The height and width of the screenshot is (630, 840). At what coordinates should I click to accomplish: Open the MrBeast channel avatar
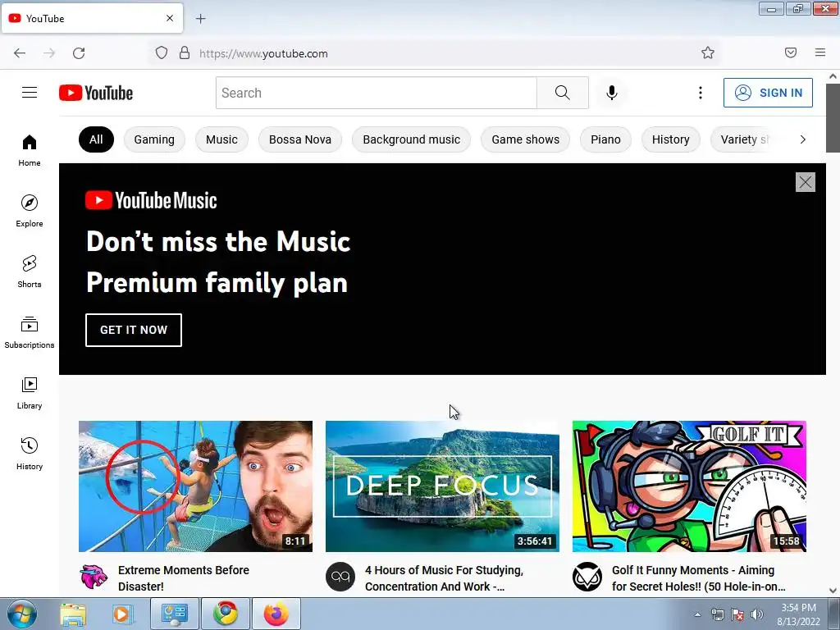[x=94, y=577]
